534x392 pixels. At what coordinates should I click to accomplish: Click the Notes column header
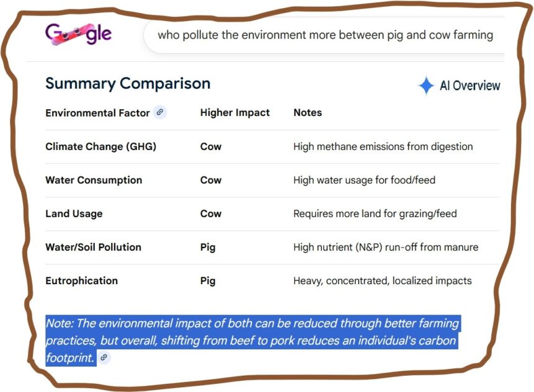pos(308,113)
